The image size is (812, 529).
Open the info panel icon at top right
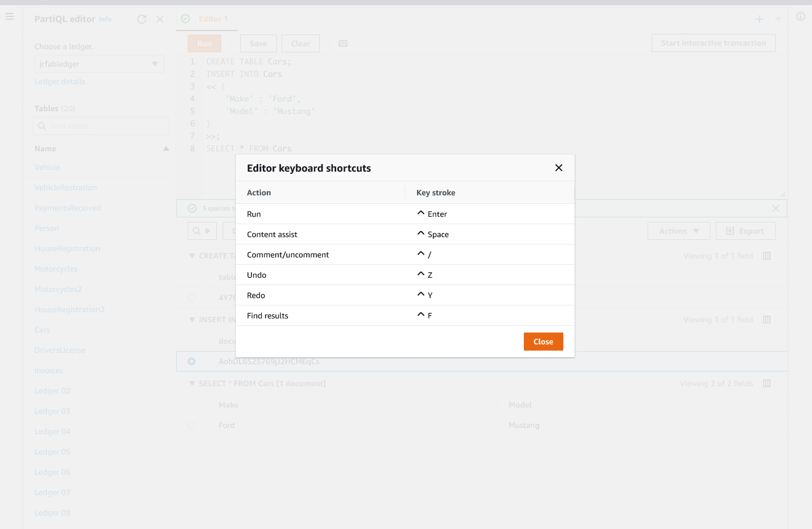click(800, 17)
